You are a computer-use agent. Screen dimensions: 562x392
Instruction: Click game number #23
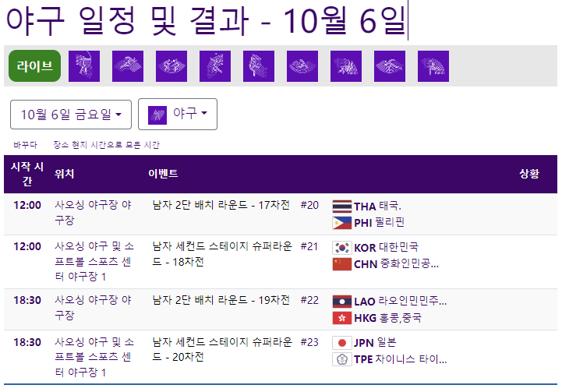pyautogui.click(x=309, y=342)
